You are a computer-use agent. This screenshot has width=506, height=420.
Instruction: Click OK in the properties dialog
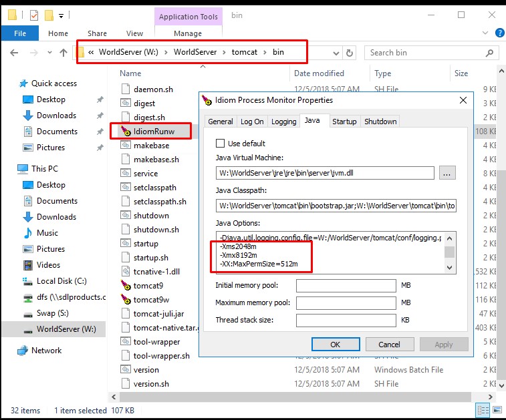tap(336, 345)
